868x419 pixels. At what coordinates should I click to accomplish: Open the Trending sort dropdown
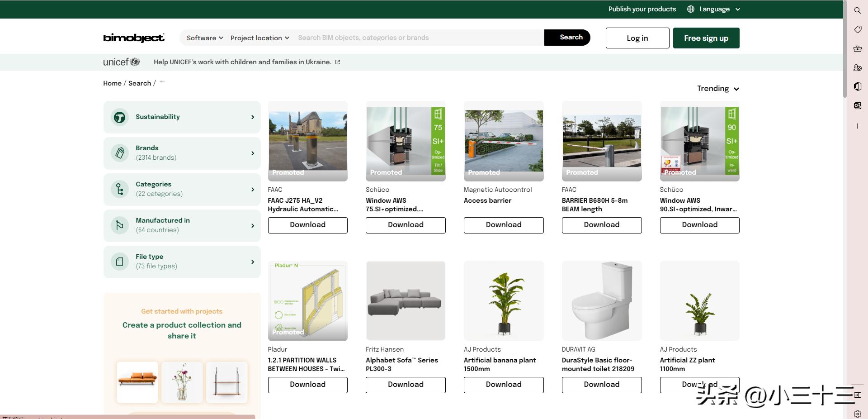coord(717,89)
